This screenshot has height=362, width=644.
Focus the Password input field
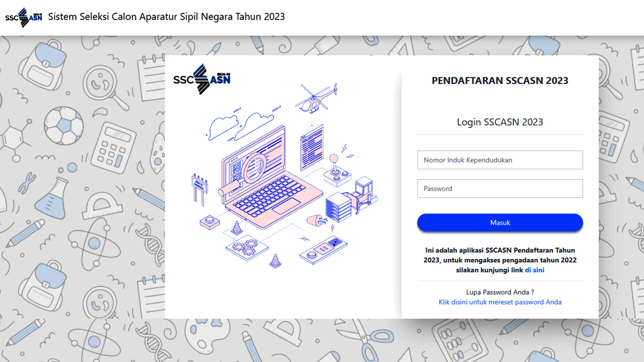500,189
